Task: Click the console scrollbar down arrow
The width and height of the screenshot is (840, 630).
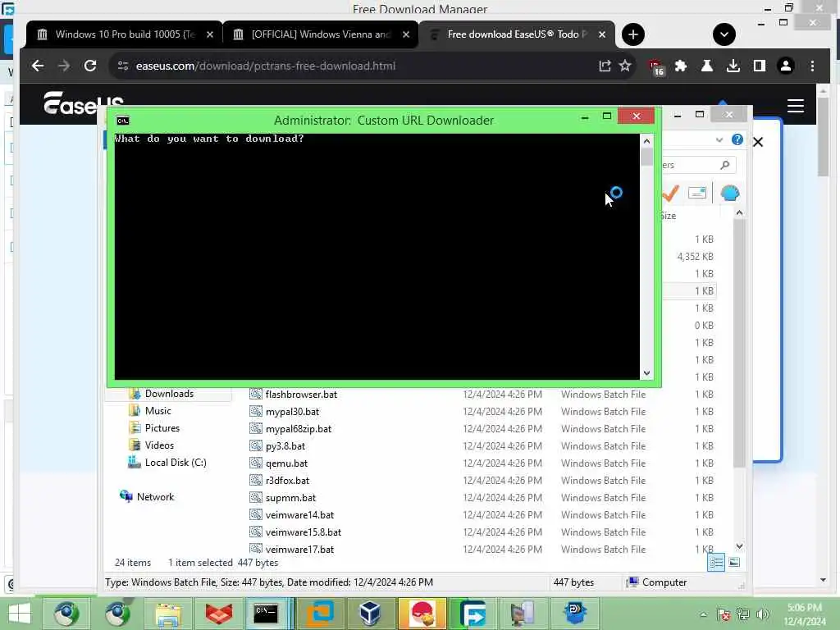Action: click(x=646, y=373)
